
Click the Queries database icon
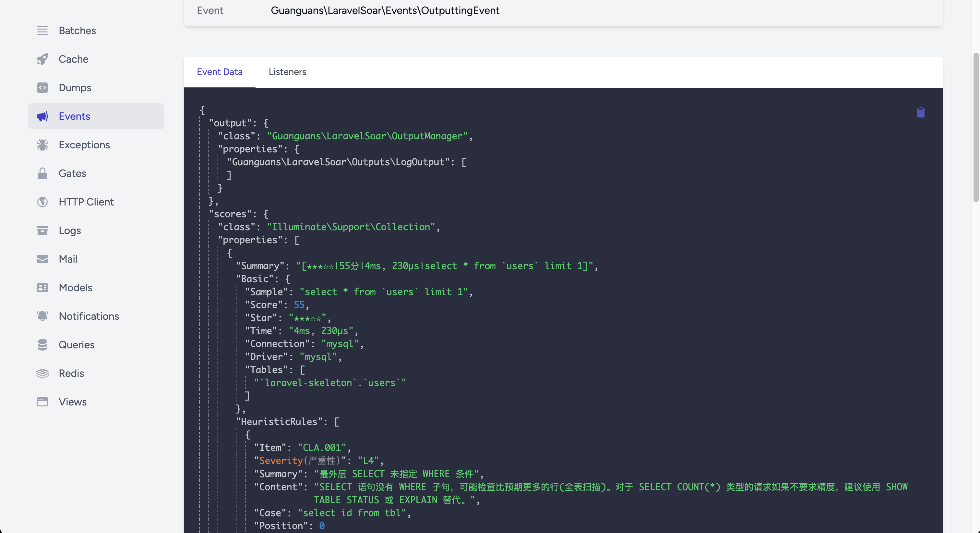tap(42, 344)
